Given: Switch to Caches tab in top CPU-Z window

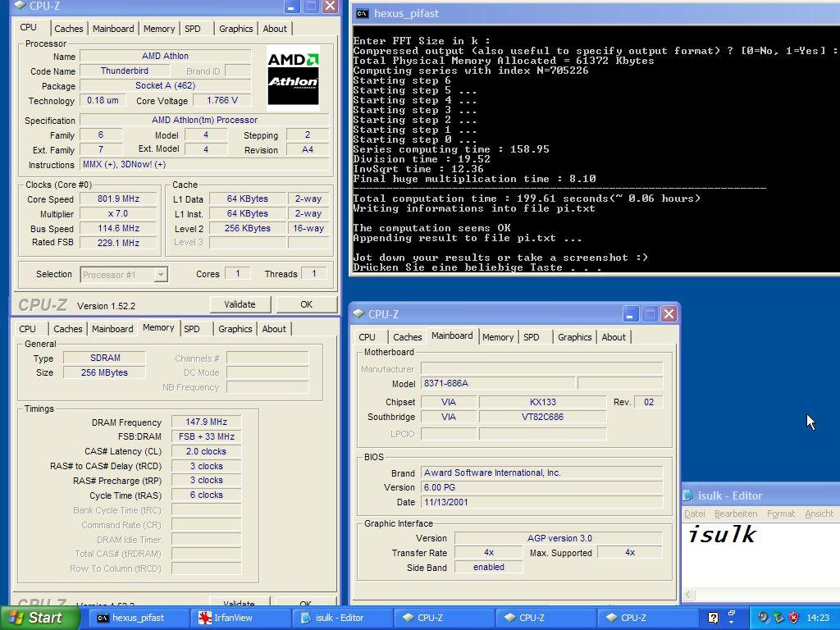Looking at the screenshot, I should [69, 29].
